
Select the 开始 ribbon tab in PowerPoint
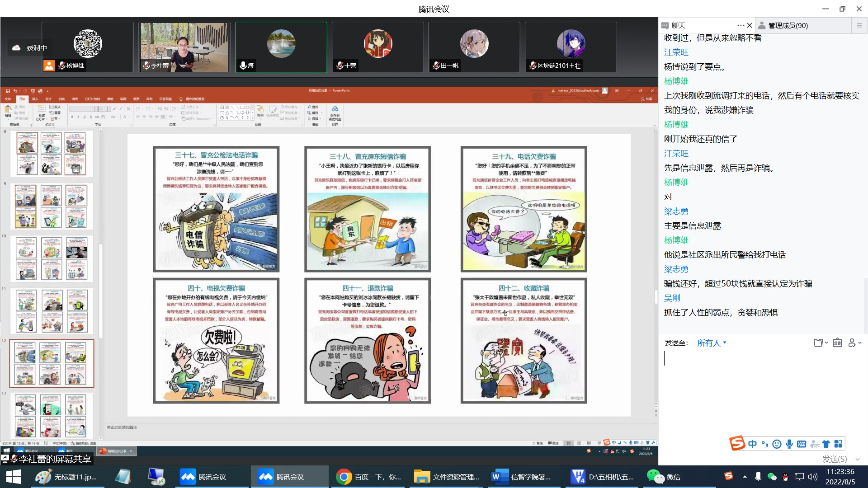22,99
